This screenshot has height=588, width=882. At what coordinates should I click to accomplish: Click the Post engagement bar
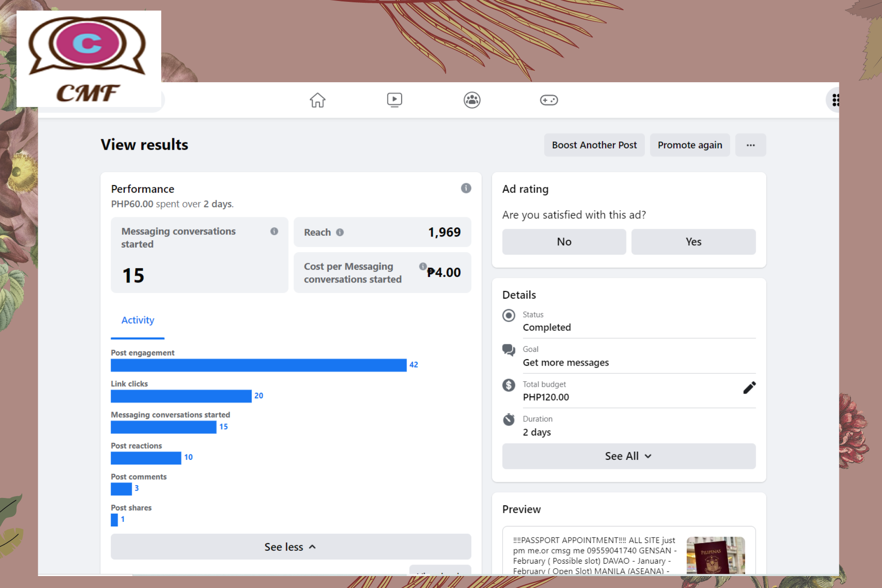pos(258,365)
